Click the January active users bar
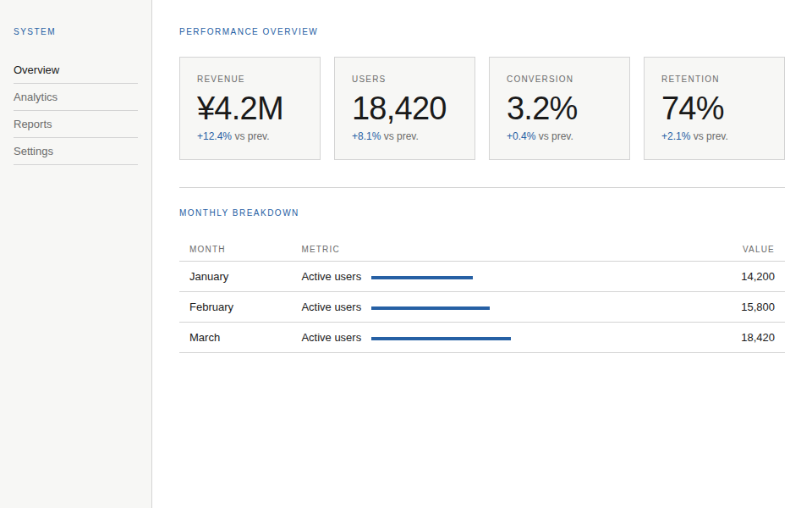812x508 pixels. tap(422, 278)
